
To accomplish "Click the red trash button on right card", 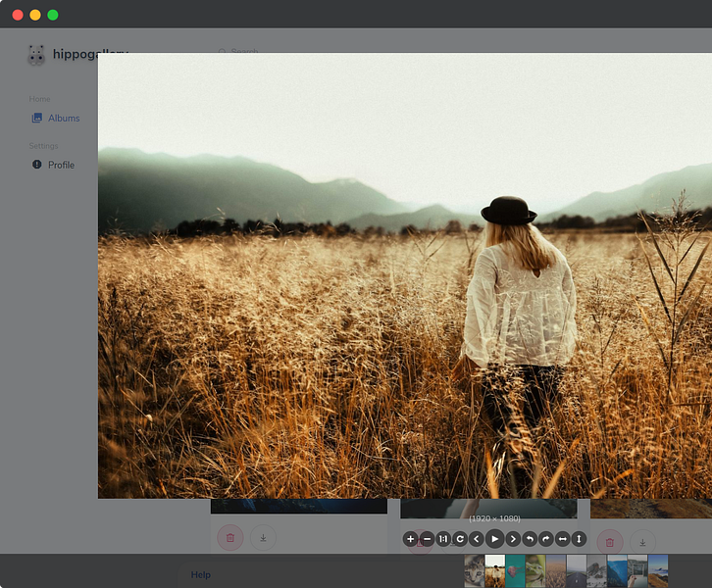I will 610,542.
